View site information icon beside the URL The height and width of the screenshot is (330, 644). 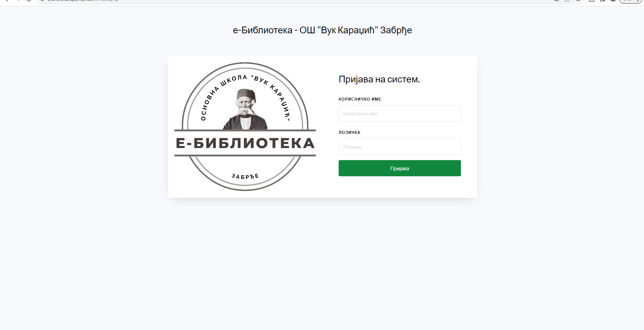point(42,1)
